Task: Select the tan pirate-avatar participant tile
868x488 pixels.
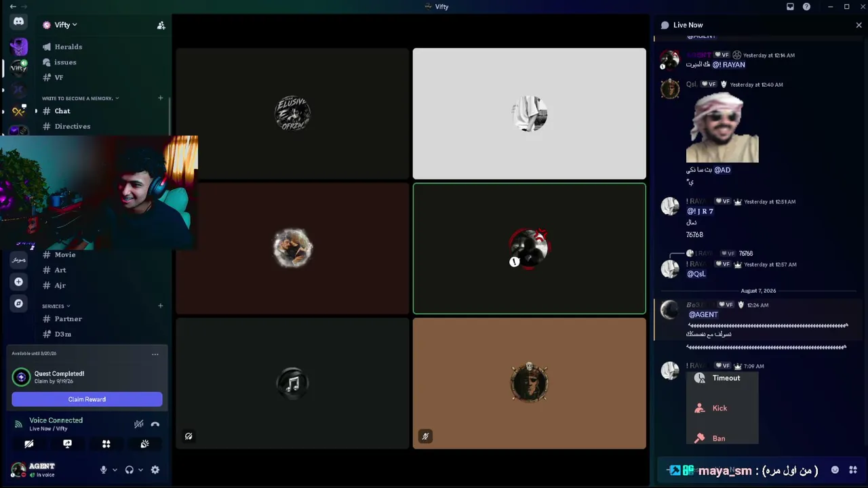Action: point(529,384)
